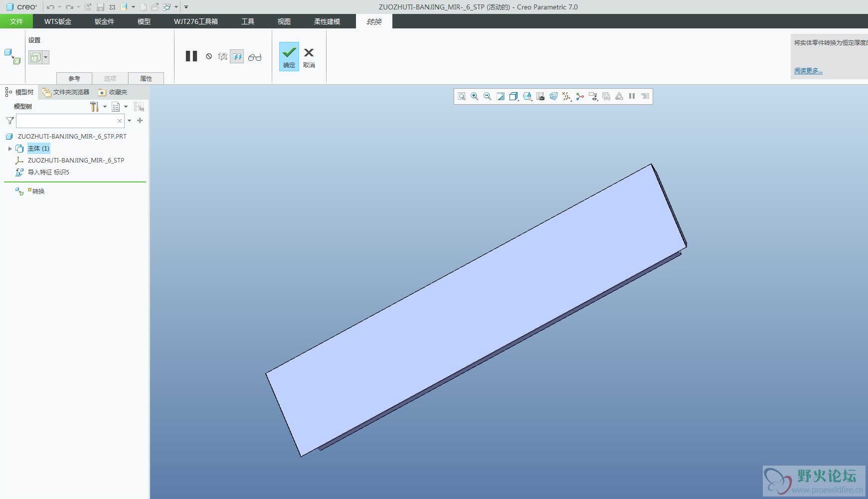
Task: Open a file with the open folder icon
Action: (x=155, y=7)
